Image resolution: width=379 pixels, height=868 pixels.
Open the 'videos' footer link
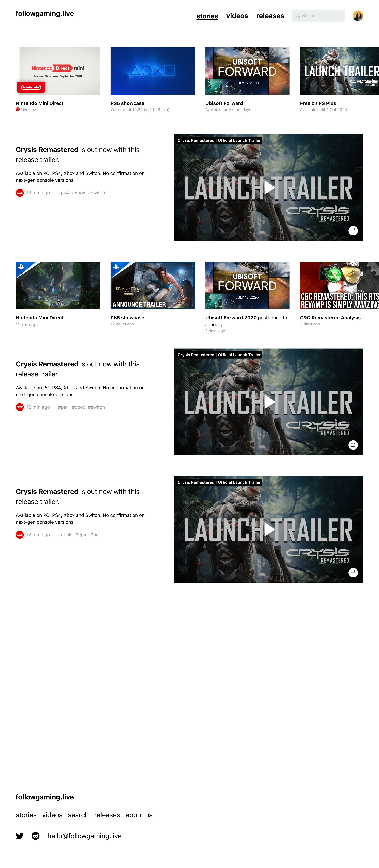coord(52,815)
